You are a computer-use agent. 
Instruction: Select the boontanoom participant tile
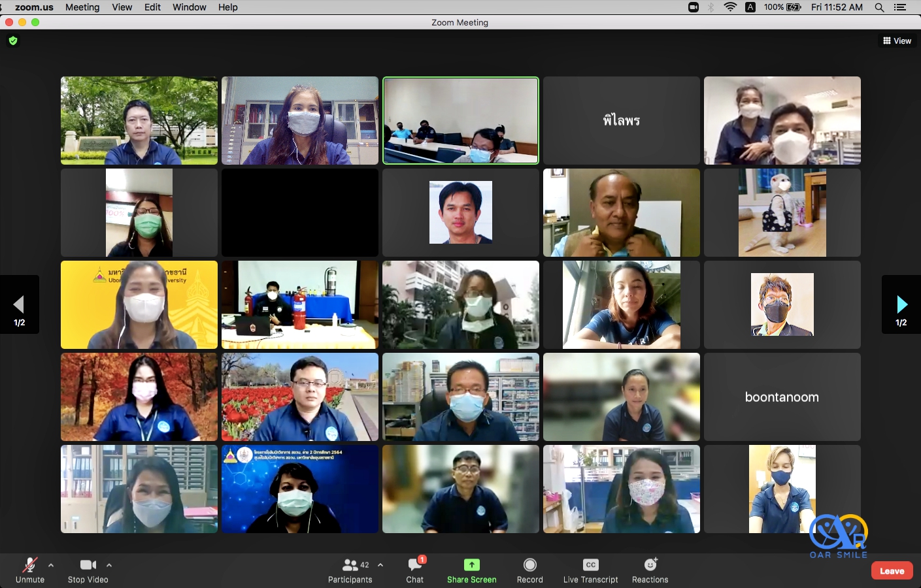click(x=782, y=397)
